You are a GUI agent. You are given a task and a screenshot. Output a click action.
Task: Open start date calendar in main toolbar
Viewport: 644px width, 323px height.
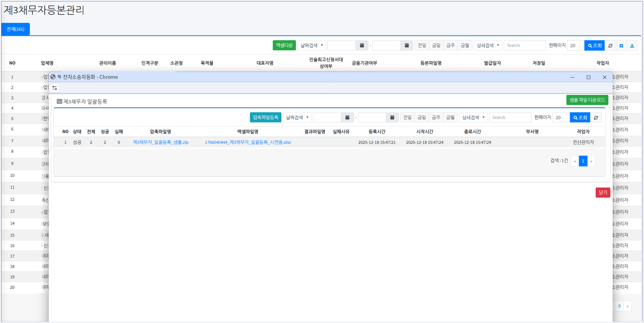pos(362,46)
